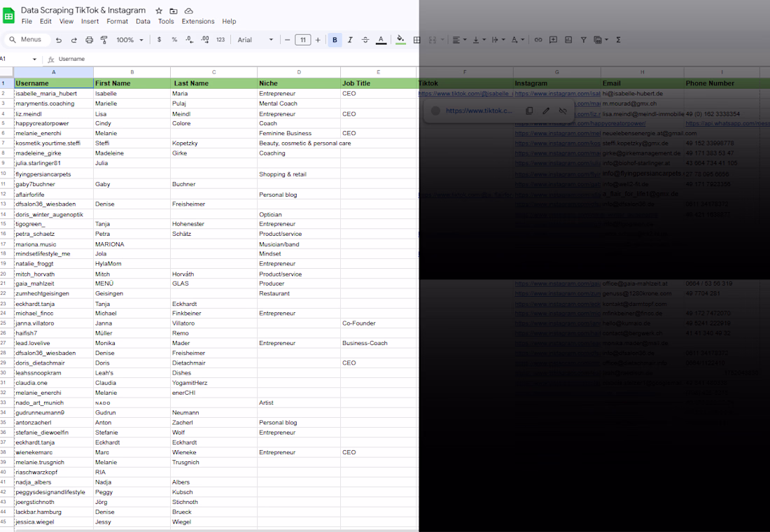
Task: Open the Google Sheets home icon
Action: click(9, 15)
